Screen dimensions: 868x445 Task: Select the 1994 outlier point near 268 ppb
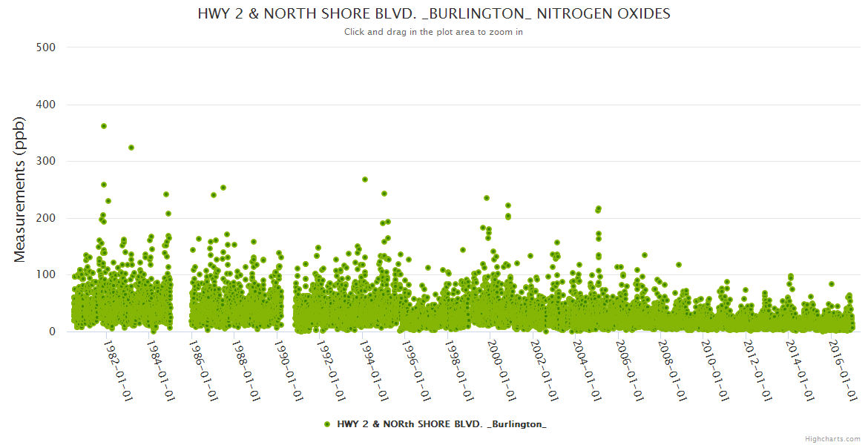tap(365, 179)
